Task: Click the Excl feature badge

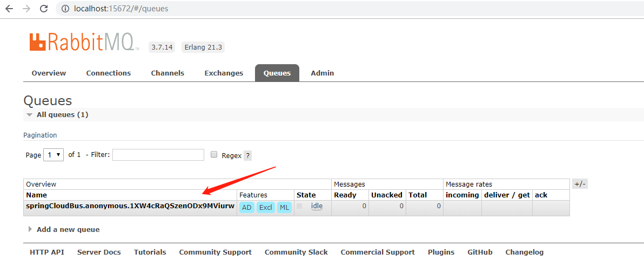Action: click(266, 208)
